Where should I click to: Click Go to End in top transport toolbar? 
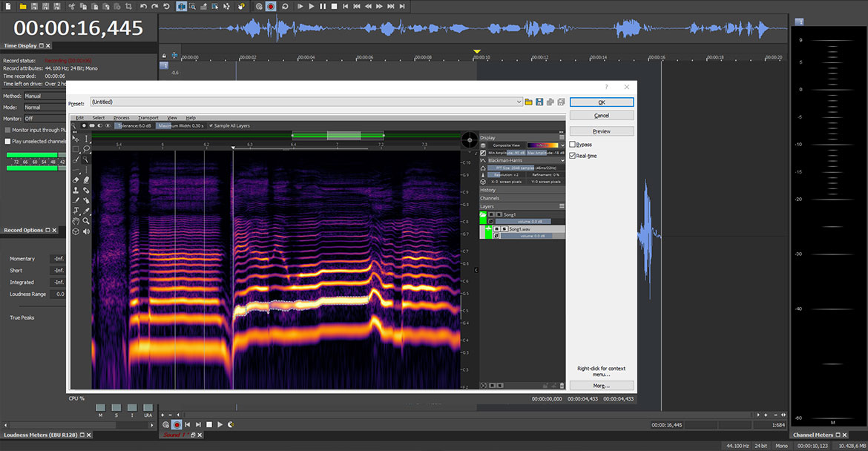(x=402, y=6)
